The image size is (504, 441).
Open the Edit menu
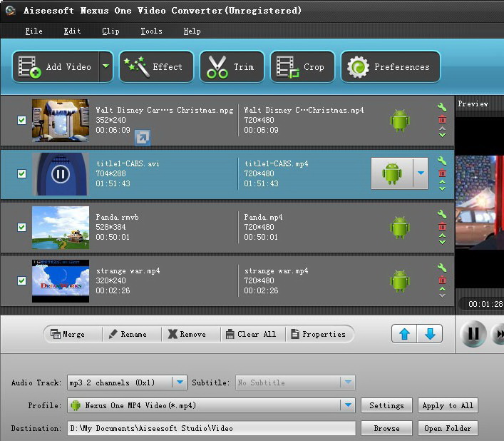tap(72, 31)
